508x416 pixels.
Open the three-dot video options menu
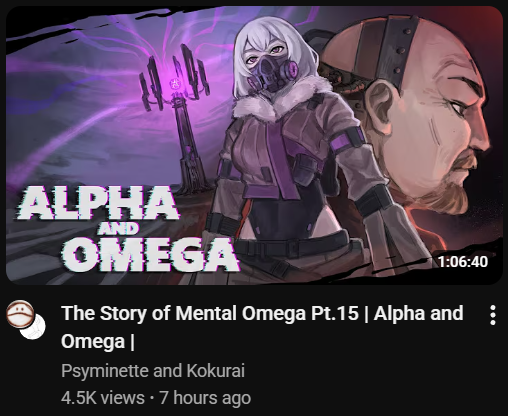point(493,315)
